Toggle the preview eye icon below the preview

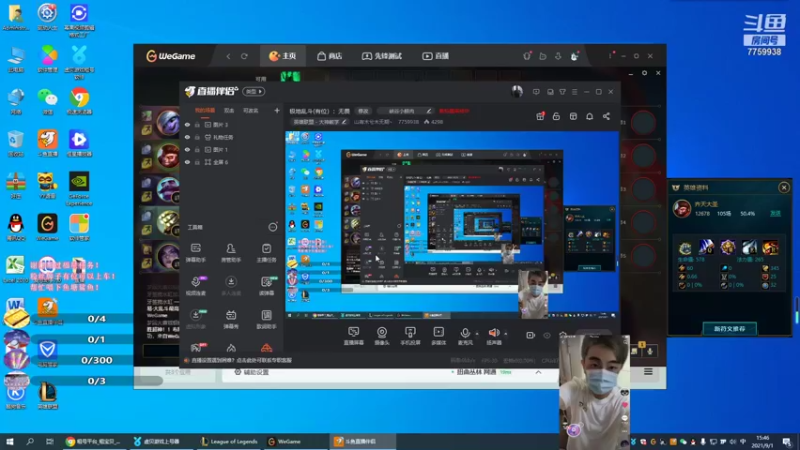pyautogui.click(x=546, y=335)
